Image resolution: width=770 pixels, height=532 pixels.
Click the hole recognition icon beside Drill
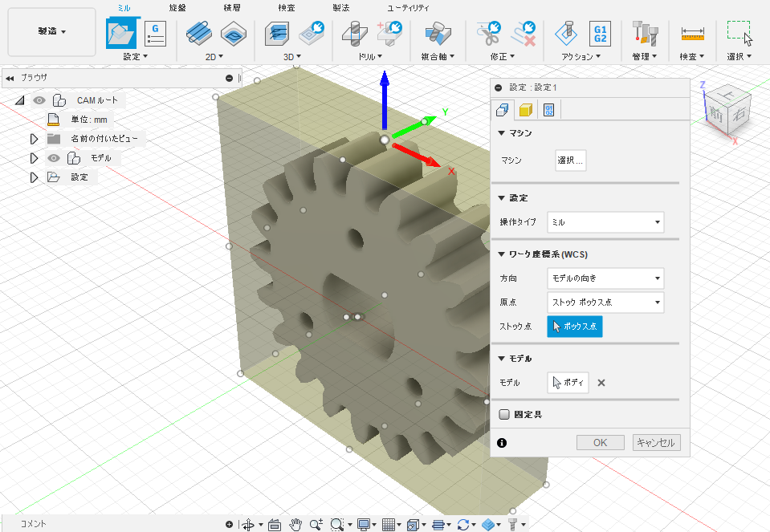coord(389,34)
